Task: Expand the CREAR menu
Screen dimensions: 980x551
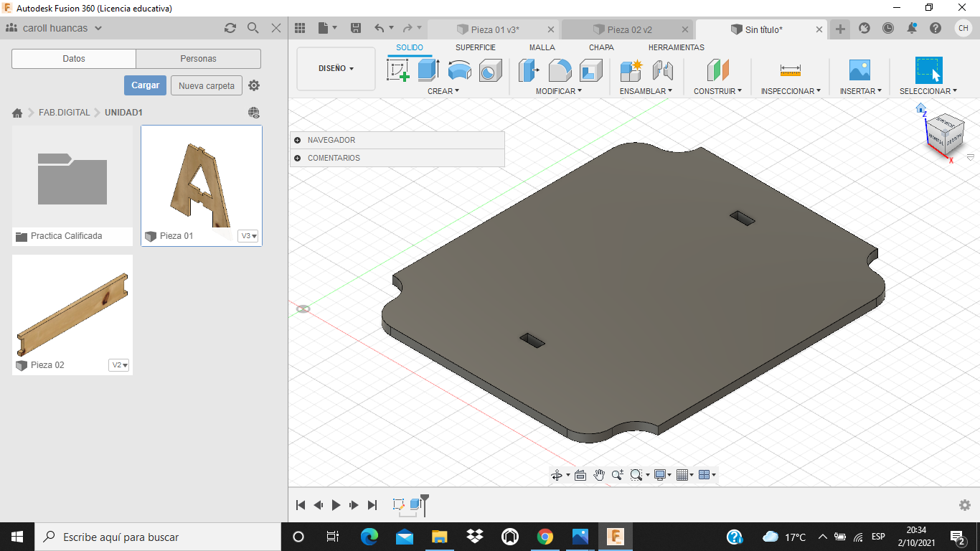Action: pos(443,91)
